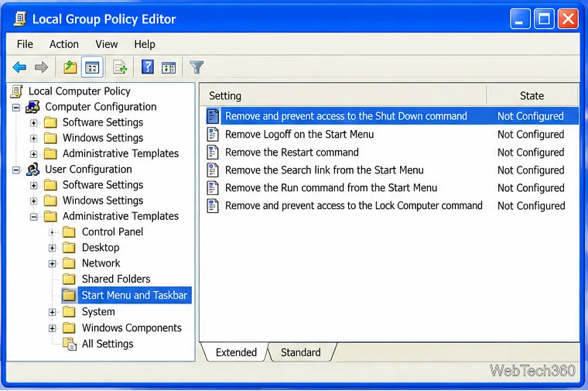Click the Forward arrow toolbar icon
The width and height of the screenshot is (588, 391).
tap(41, 67)
